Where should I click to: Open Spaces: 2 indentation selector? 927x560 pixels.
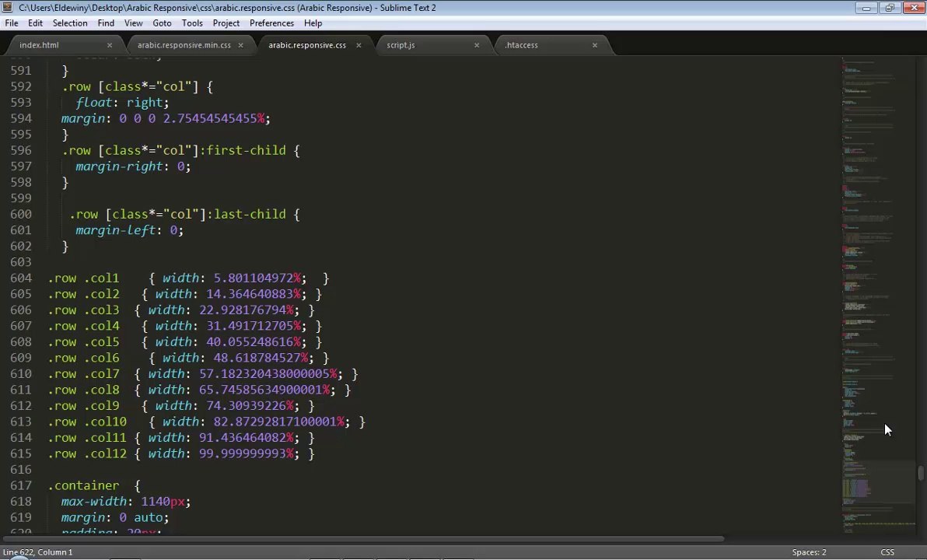click(809, 551)
